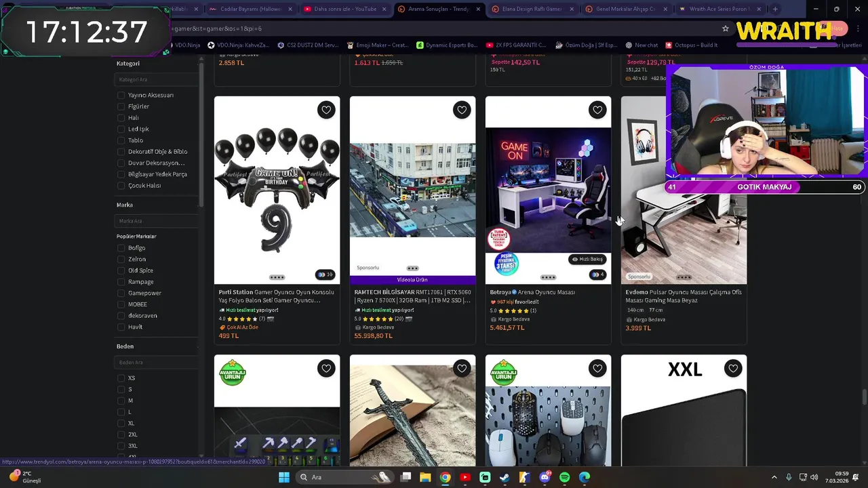Image resolution: width=868 pixels, height=488 pixels.
Task: Favorite the RAMTECH Bilgisayar product
Action: 462,110
